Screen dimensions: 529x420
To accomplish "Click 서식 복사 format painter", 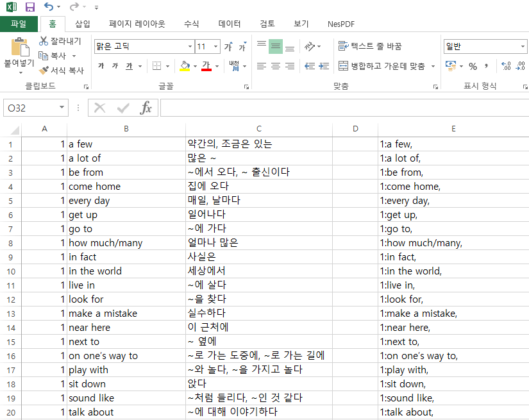I will (61, 71).
